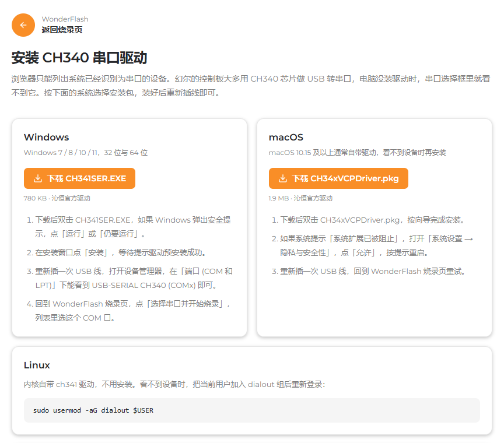Click the WonderFlash label in header
This screenshot has height=443, width=504.
[x=65, y=19]
